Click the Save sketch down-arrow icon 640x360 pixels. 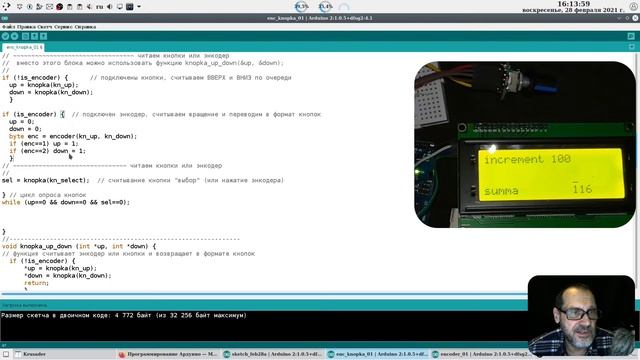pyautogui.click(x=43, y=36)
